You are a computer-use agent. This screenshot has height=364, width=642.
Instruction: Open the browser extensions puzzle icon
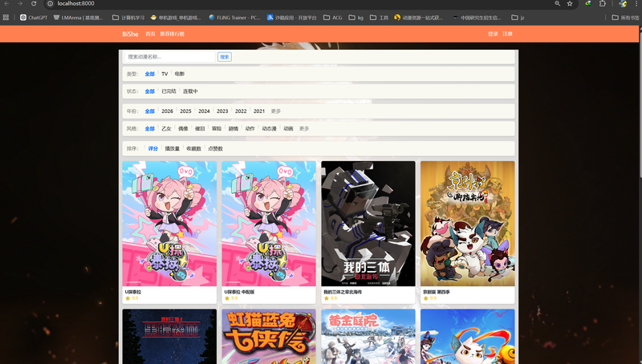click(603, 3)
